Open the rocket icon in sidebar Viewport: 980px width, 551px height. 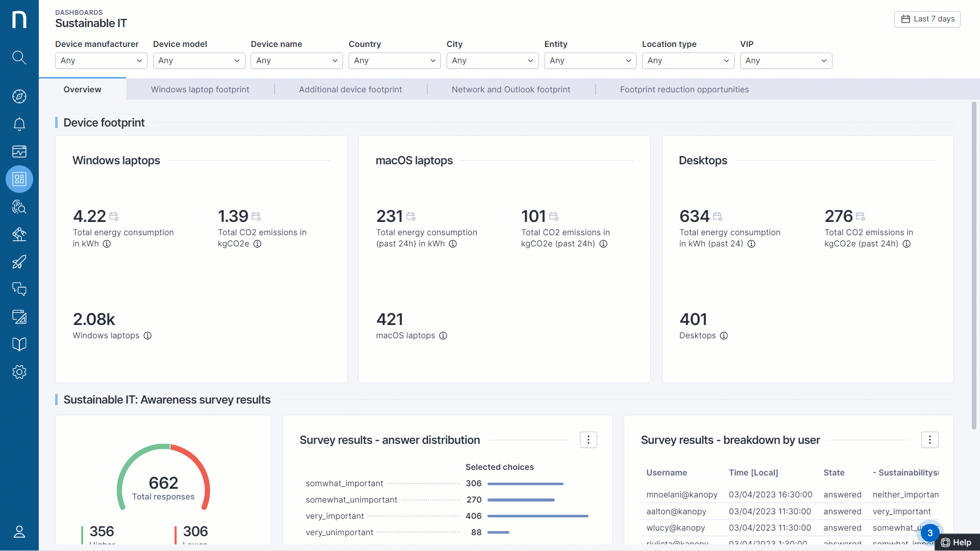(19, 262)
